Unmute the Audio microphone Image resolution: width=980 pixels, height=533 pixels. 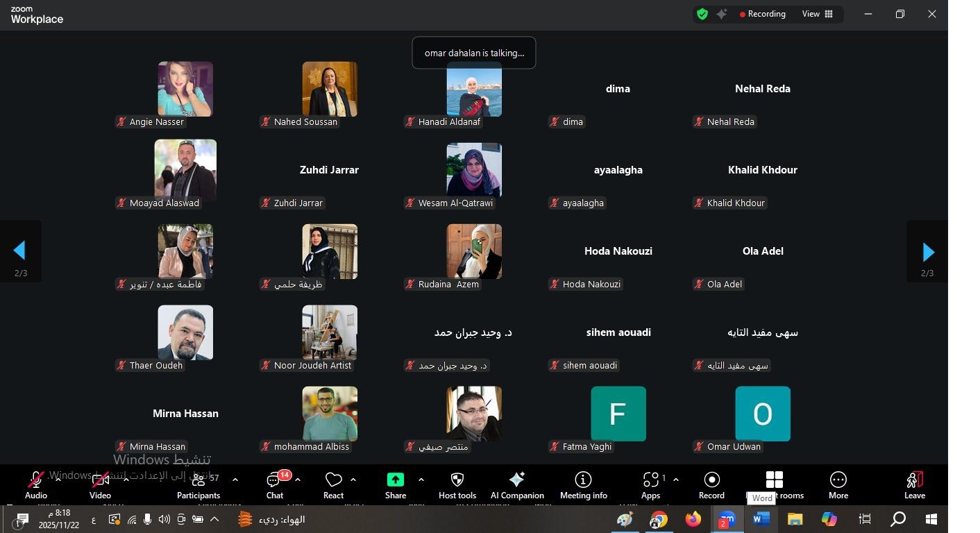35,480
